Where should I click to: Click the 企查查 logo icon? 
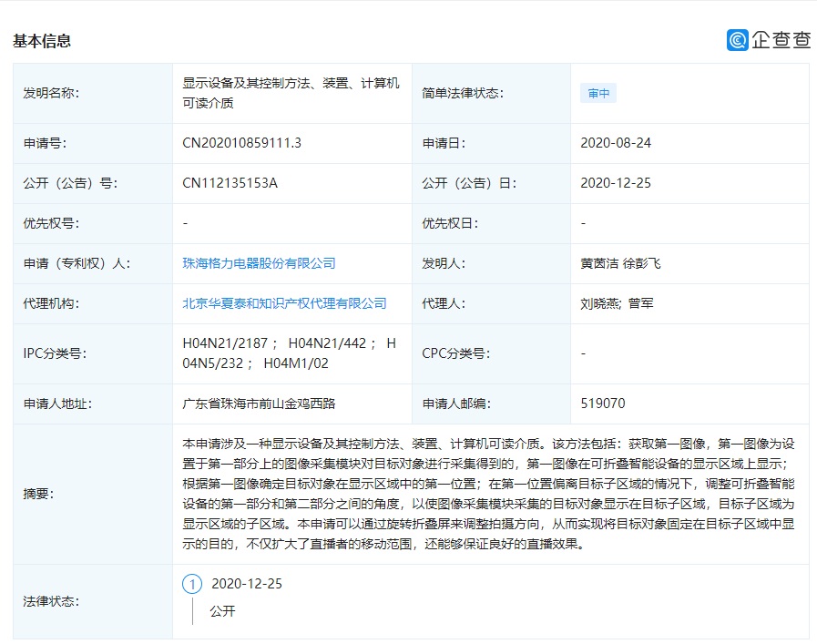coord(737,40)
